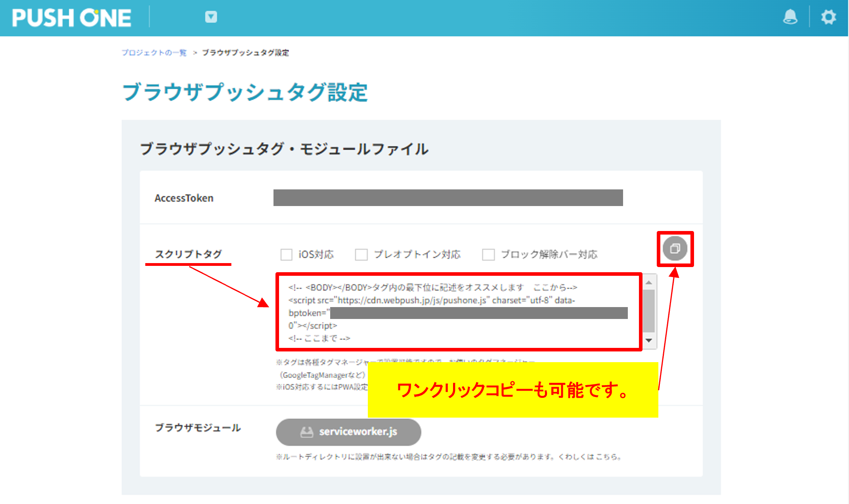
Task: Click the PUSH ONE logo
Action: tap(71, 18)
